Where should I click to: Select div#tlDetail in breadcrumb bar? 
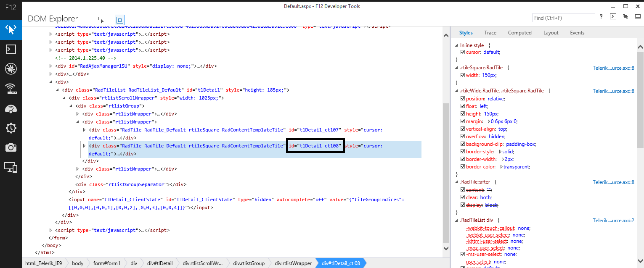(x=160, y=263)
